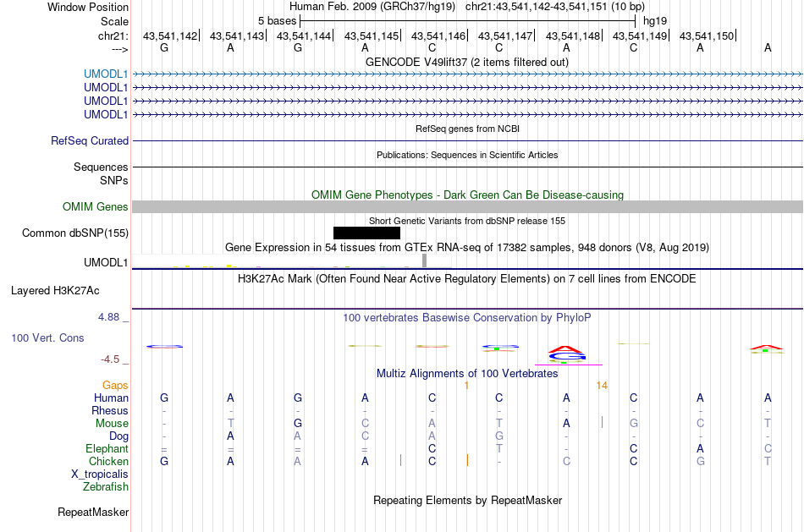Click the Dog alignment row label
Viewport: 804px width, 532px height.
point(118,436)
